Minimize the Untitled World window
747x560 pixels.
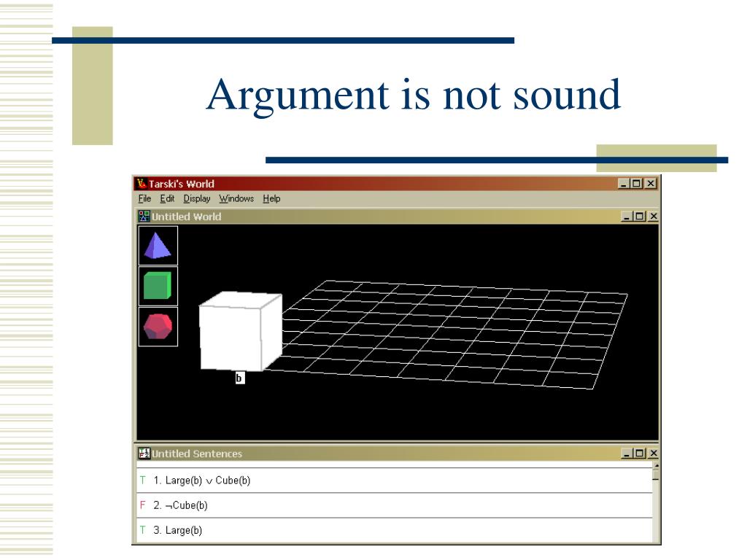coord(627,217)
